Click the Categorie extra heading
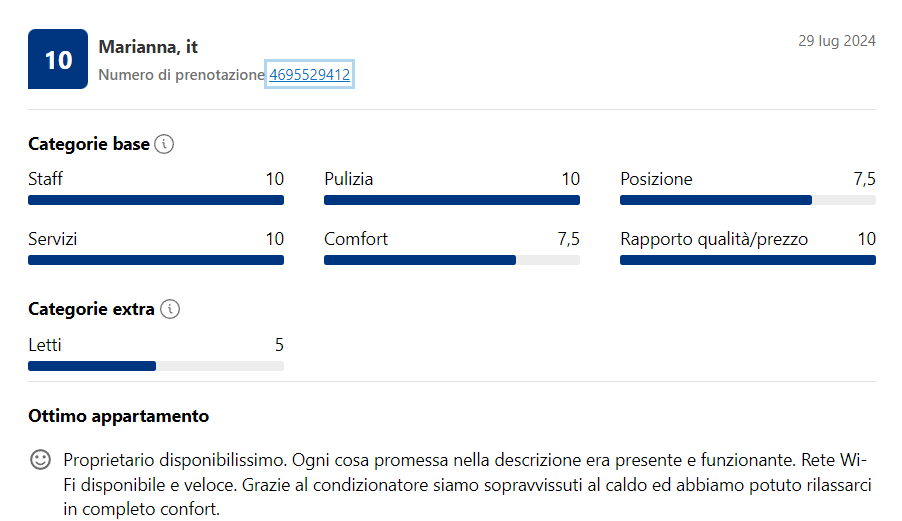Viewport: 902px width, 521px height. coord(91,309)
